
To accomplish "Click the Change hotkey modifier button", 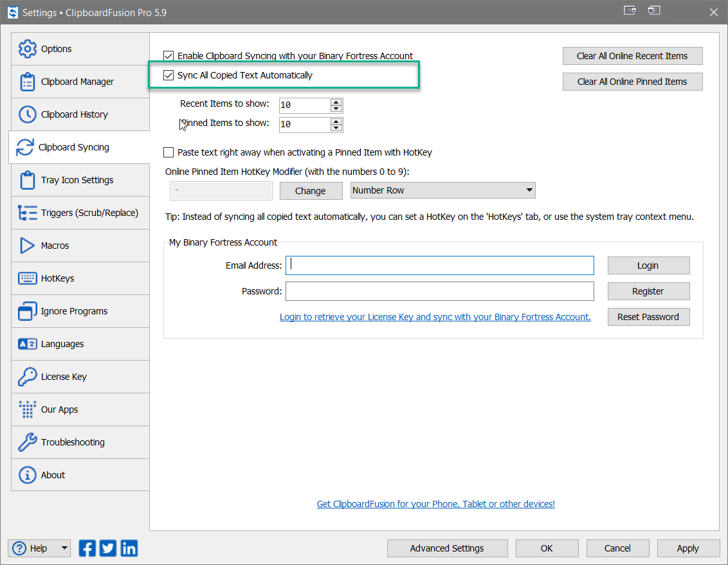I will pyautogui.click(x=311, y=191).
